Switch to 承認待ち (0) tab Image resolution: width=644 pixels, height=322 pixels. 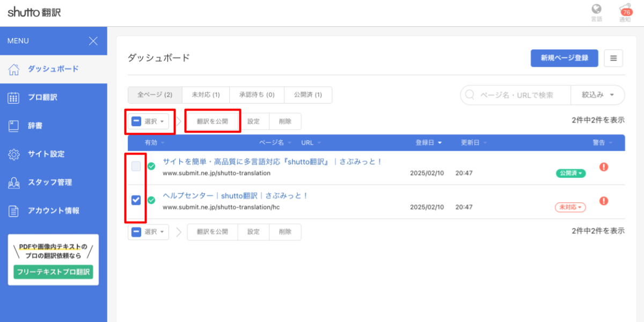pyautogui.click(x=257, y=95)
